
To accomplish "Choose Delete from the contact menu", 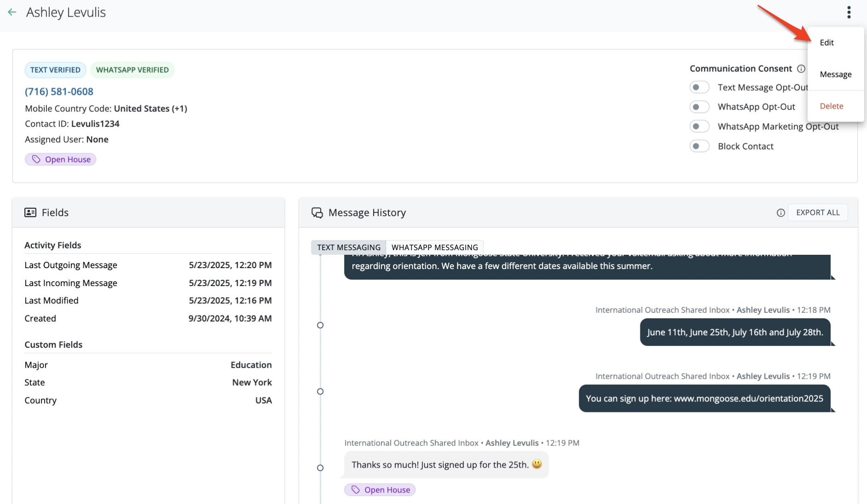I will point(831,106).
